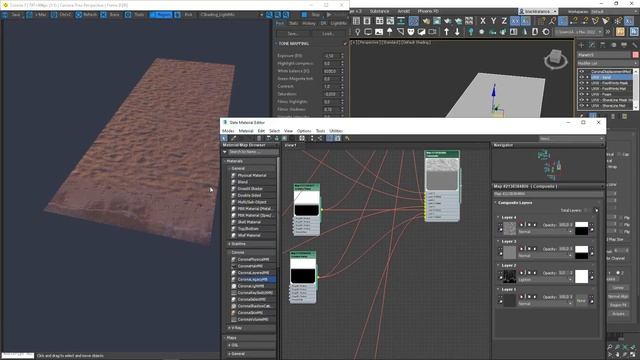Switch to the LightMix tab in frame buffer
The image size is (640, 360).
pyautogui.click(x=338, y=23)
